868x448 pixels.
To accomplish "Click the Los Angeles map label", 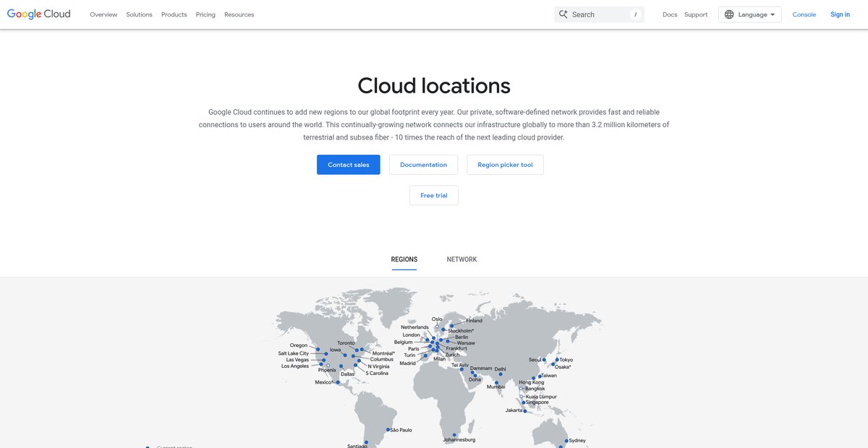I will [295, 366].
